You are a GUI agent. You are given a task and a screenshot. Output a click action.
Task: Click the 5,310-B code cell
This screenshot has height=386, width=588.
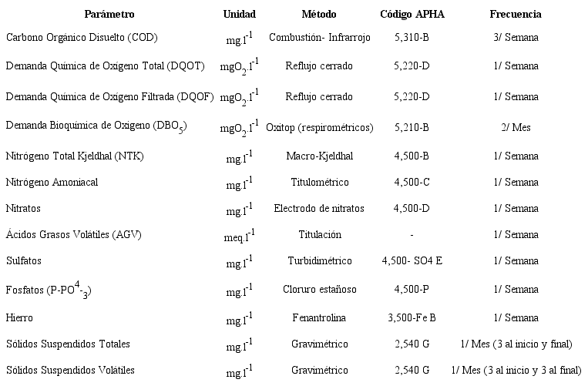pyautogui.click(x=412, y=37)
